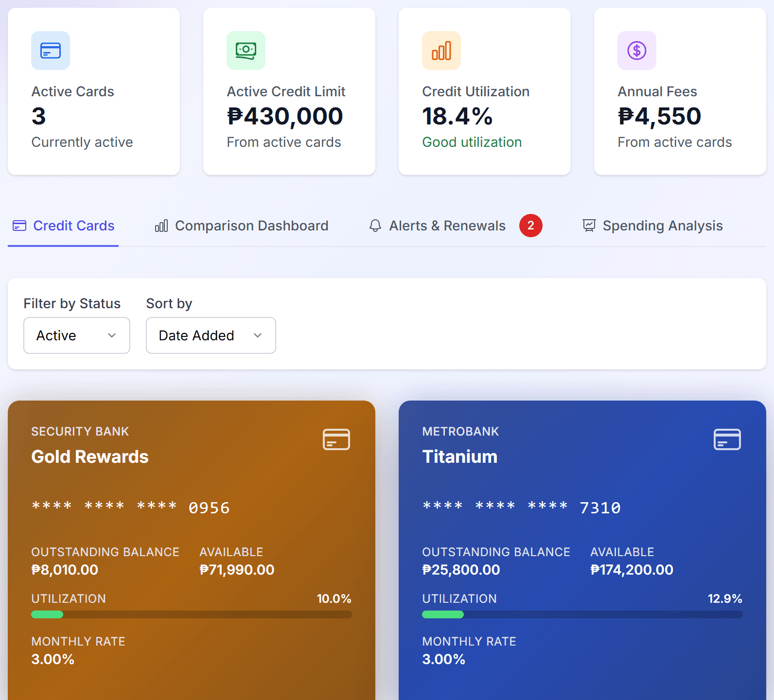The width and height of the screenshot is (774, 700).
Task: Click the 3.00% monthly rate on Gold Rewards
Action: [x=53, y=659]
